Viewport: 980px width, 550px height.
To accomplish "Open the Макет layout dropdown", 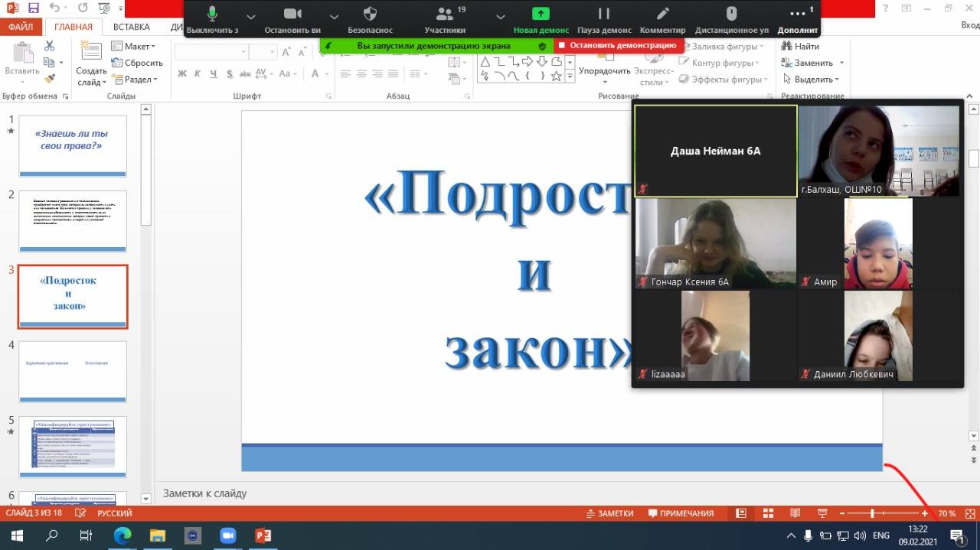I will point(138,47).
